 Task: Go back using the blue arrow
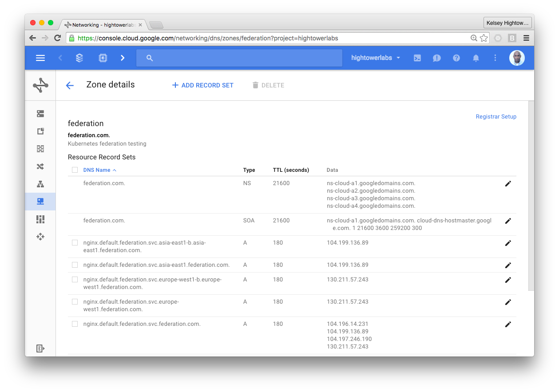[70, 85]
